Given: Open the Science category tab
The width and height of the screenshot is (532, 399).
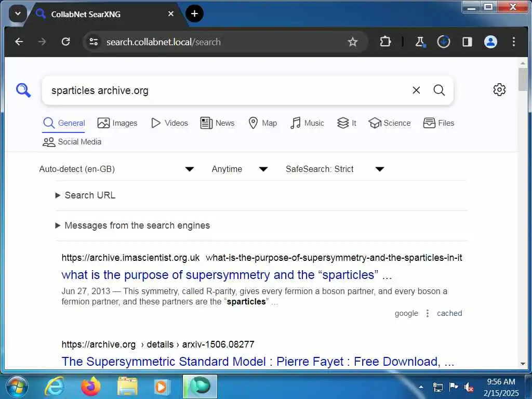Looking at the screenshot, I should [x=390, y=123].
